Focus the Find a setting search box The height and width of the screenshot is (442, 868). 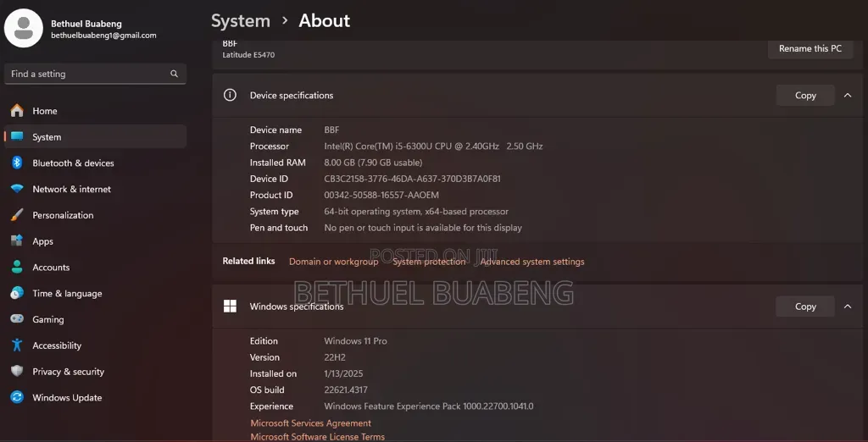[95, 74]
